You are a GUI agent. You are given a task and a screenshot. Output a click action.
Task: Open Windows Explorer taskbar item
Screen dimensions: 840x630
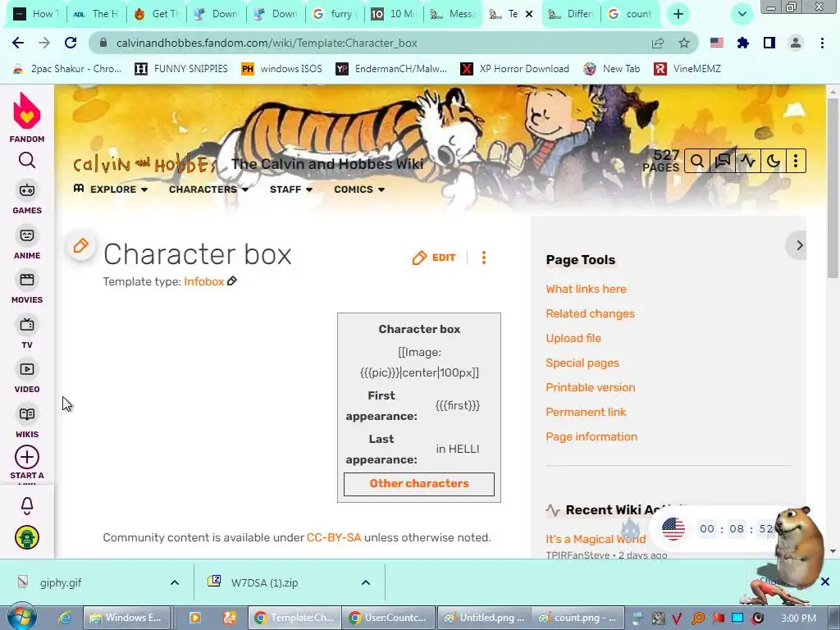pos(126,618)
